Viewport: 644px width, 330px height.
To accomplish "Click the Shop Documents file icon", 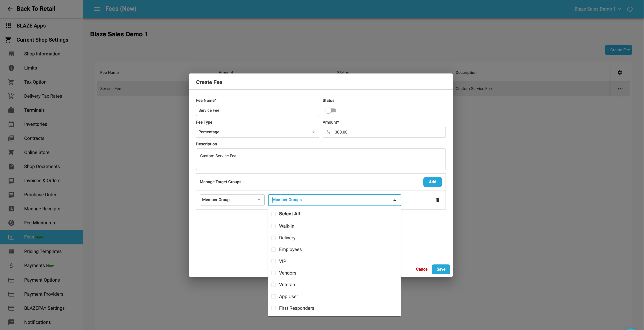I will [x=11, y=166].
